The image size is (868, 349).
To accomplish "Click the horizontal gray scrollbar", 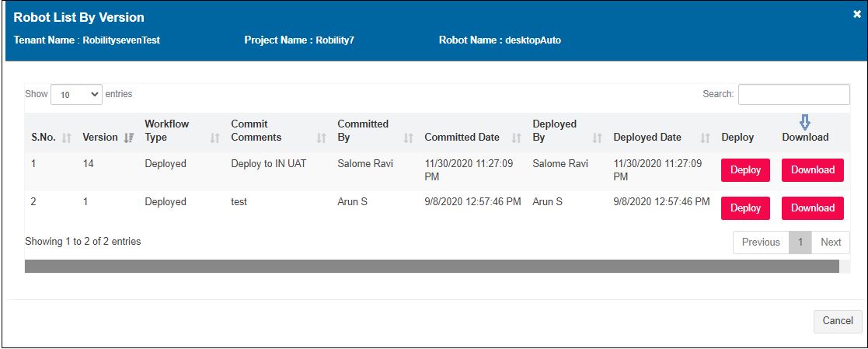I will (431, 267).
